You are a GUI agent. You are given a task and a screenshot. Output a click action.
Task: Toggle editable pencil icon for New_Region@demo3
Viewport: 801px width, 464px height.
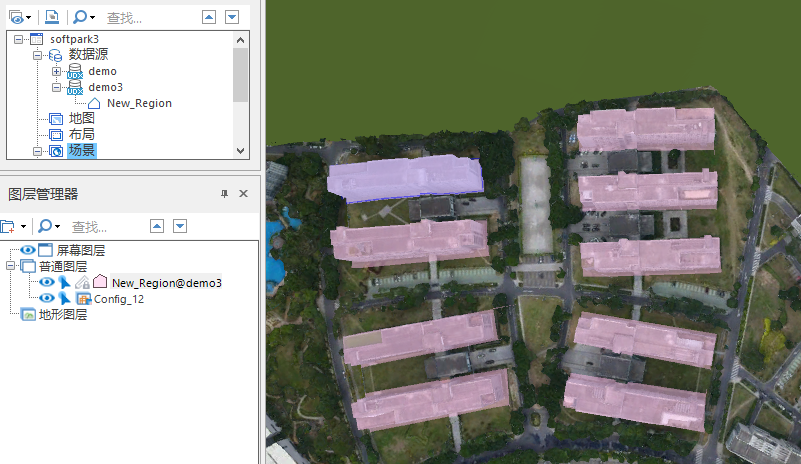(82, 282)
